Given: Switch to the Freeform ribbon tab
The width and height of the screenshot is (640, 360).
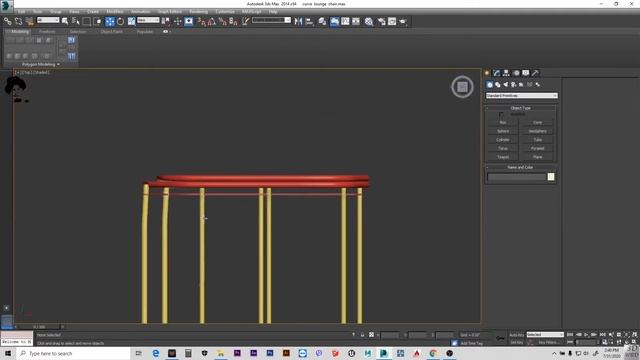Looking at the screenshot, I should [x=47, y=31].
